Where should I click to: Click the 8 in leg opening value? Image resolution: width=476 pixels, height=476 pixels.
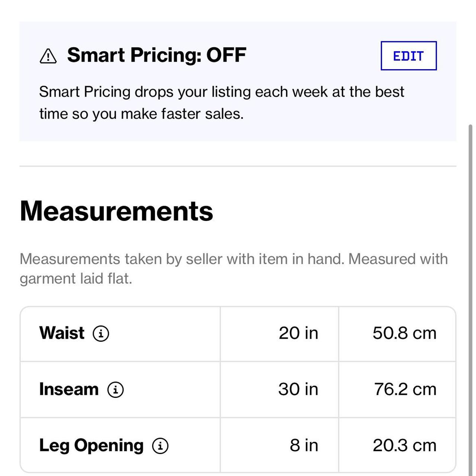coord(304,446)
